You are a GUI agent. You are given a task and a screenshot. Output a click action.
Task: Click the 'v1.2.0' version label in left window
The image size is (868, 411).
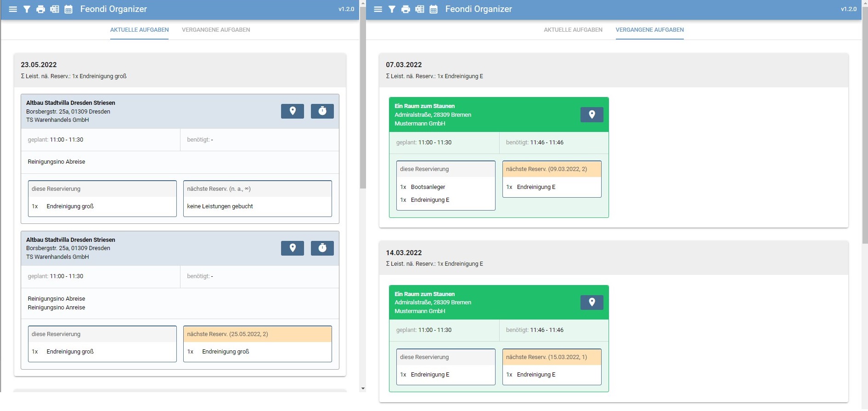(x=346, y=9)
